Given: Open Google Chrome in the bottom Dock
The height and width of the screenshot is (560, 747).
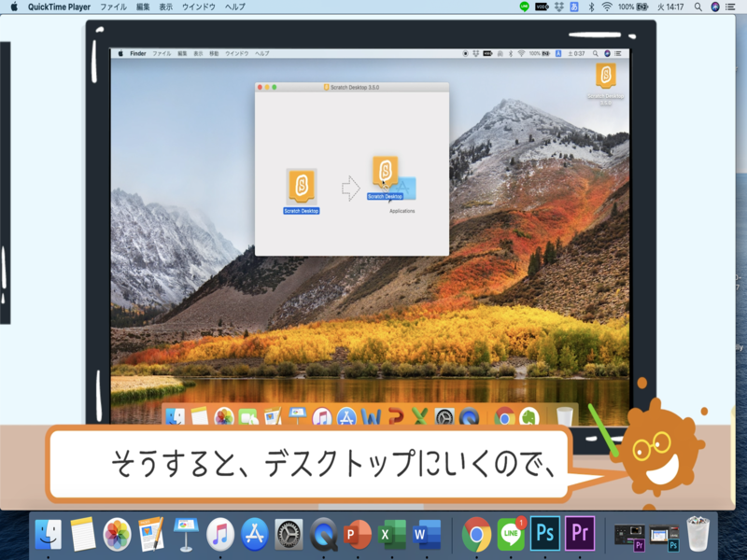Looking at the screenshot, I should (x=476, y=534).
